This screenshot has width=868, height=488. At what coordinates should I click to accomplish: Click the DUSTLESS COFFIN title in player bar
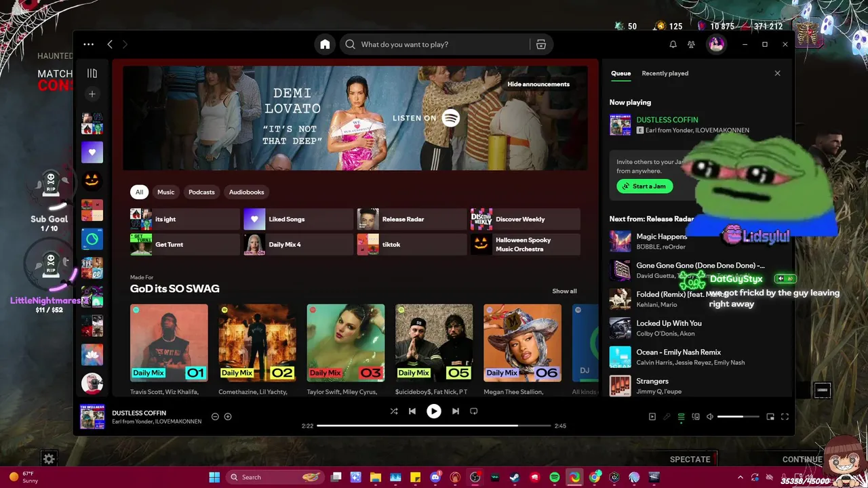tap(139, 413)
